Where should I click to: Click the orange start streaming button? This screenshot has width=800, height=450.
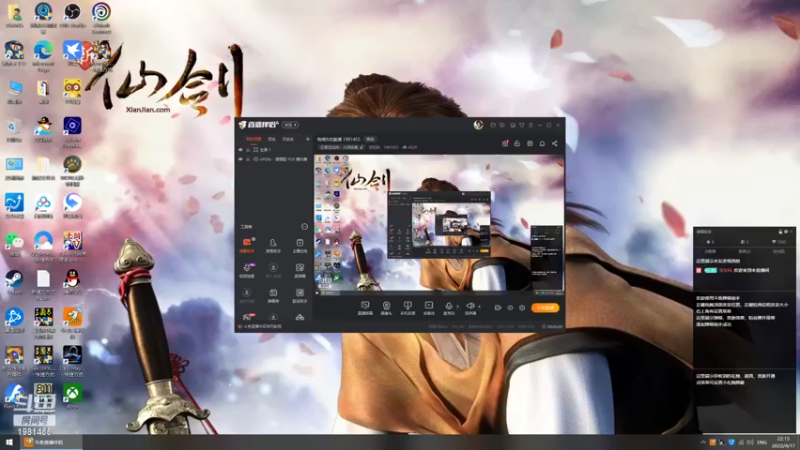click(545, 308)
